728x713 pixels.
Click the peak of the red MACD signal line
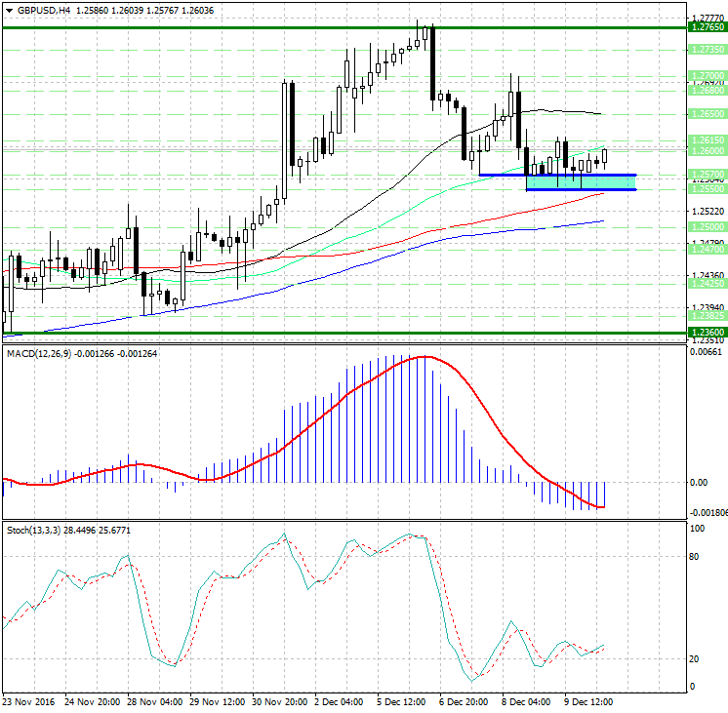coord(422,357)
